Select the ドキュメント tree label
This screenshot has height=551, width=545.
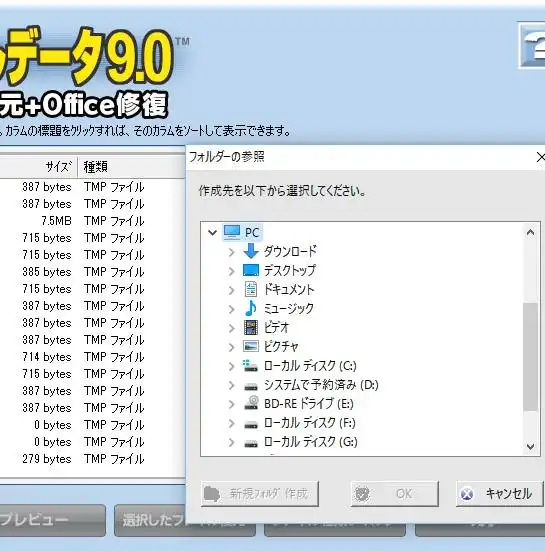[x=289, y=289]
